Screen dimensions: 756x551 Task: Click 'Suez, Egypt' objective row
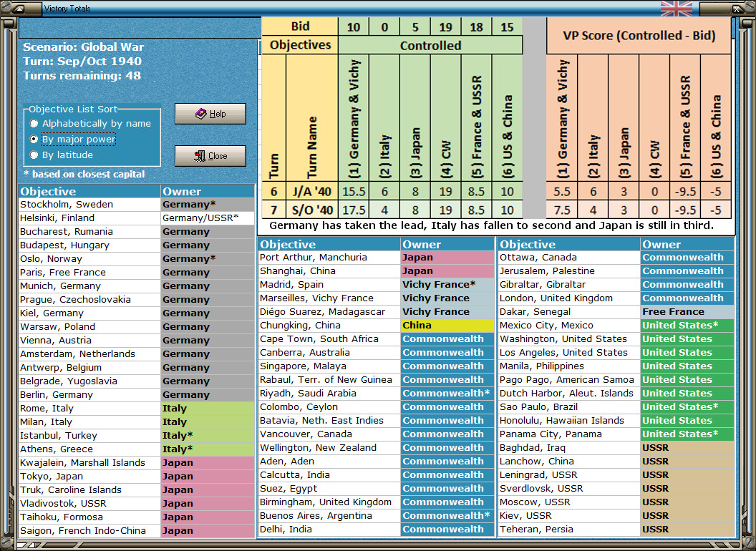point(377,488)
